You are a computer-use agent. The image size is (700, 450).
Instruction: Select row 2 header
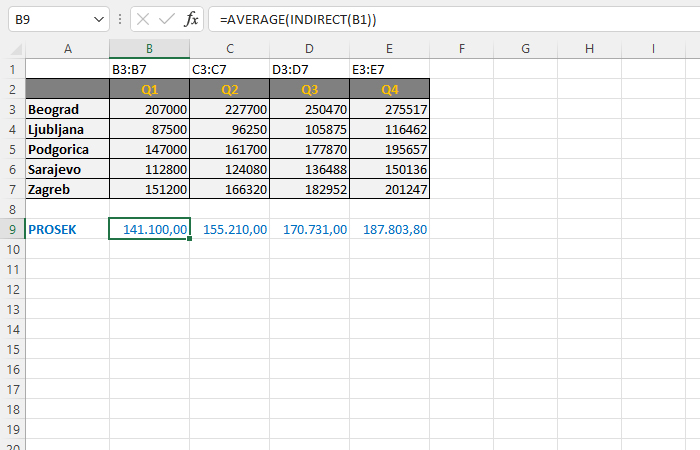tap(13, 89)
